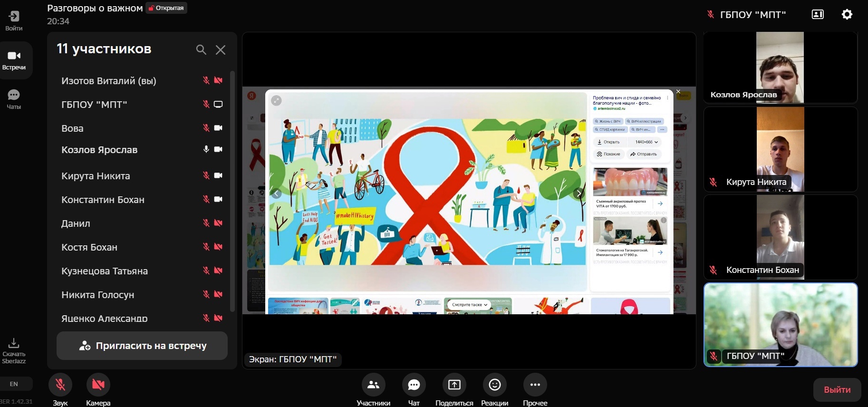
Task: Expand the Смотрите также dropdown
Action: [x=470, y=305]
